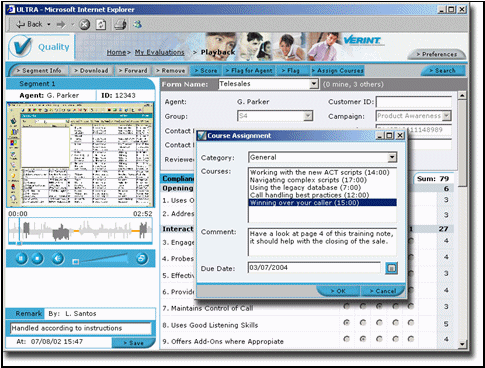This screenshot has height=368, width=485.
Task: Pause the audio playback
Action: 21,258
